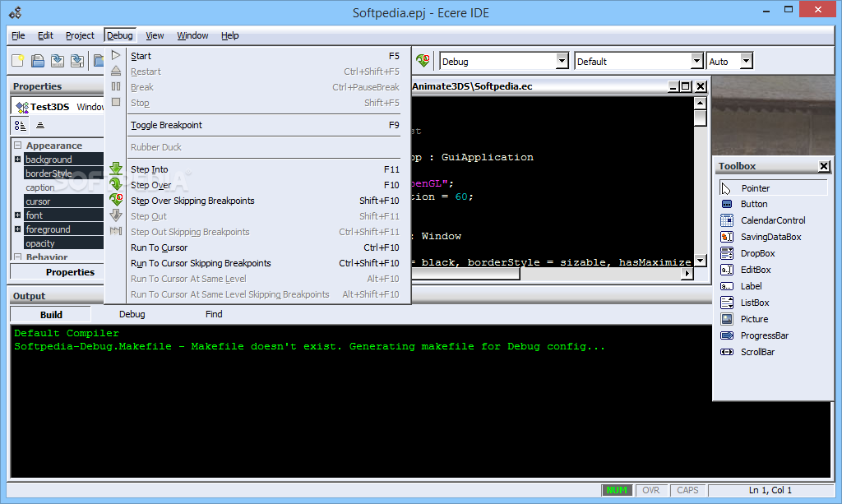Select the opacity property row
This screenshot has width=842, height=504.
pos(64,243)
